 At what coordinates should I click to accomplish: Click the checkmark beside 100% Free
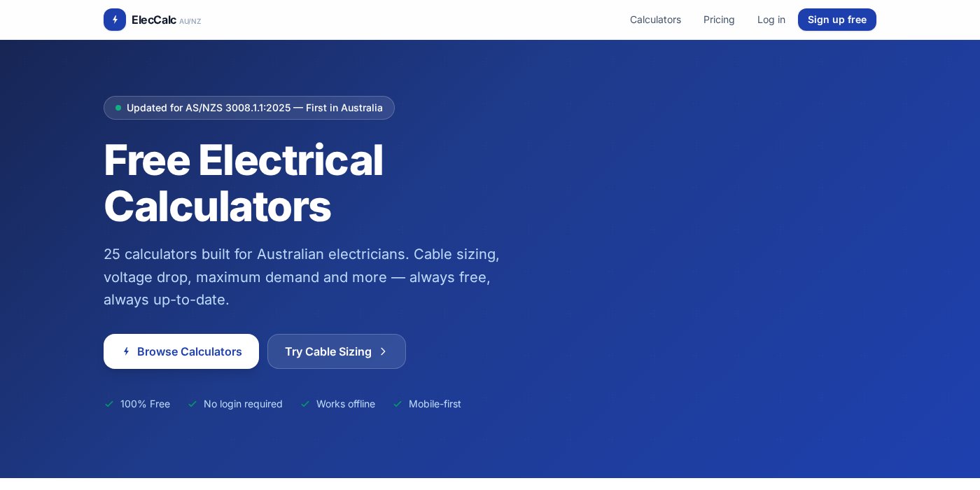pos(109,404)
